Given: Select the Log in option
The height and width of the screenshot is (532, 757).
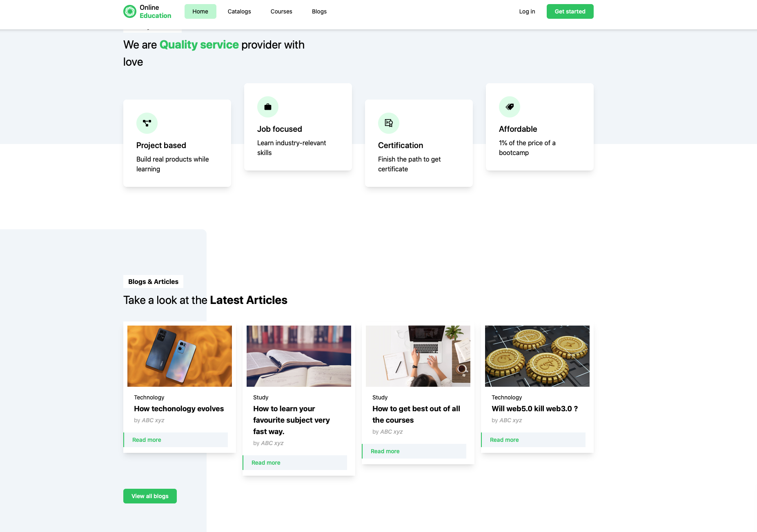Looking at the screenshot, I should 527,11.
